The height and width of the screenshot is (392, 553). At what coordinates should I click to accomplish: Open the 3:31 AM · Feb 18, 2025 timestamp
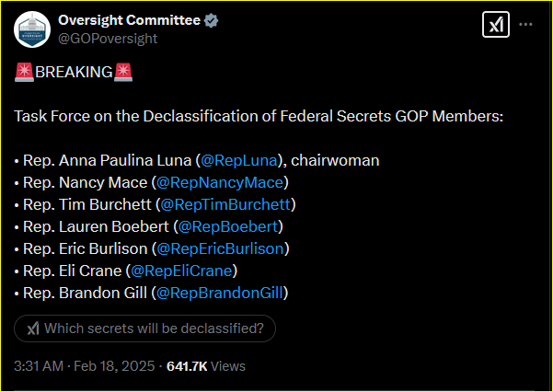tap(85, 366)
